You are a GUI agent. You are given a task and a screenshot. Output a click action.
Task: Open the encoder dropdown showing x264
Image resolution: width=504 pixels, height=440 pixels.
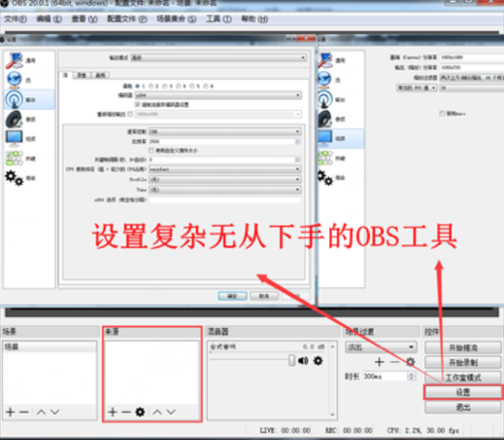point(219,95)
